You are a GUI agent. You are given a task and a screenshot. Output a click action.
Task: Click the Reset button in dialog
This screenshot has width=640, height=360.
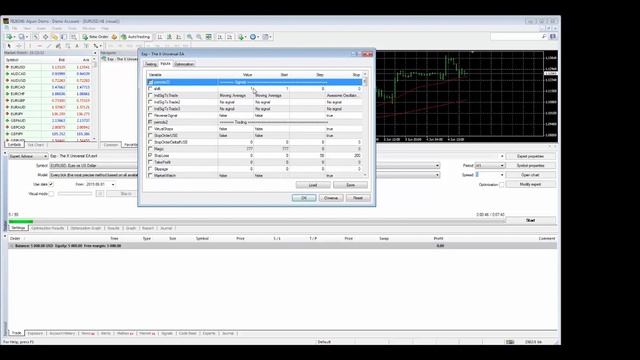(x=358, y=198)
